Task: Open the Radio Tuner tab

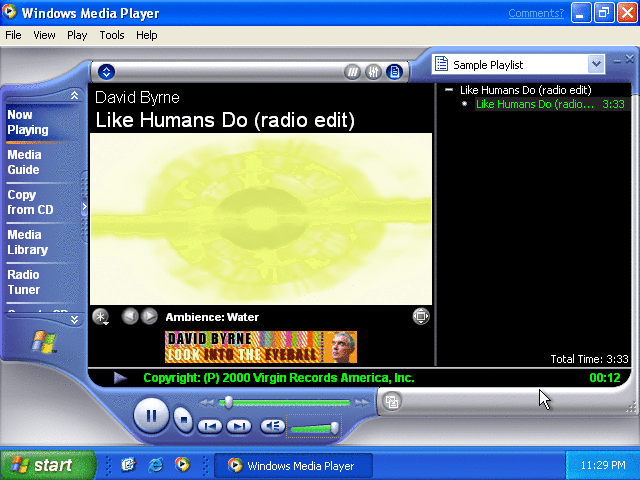Action: tap(23, 282)
